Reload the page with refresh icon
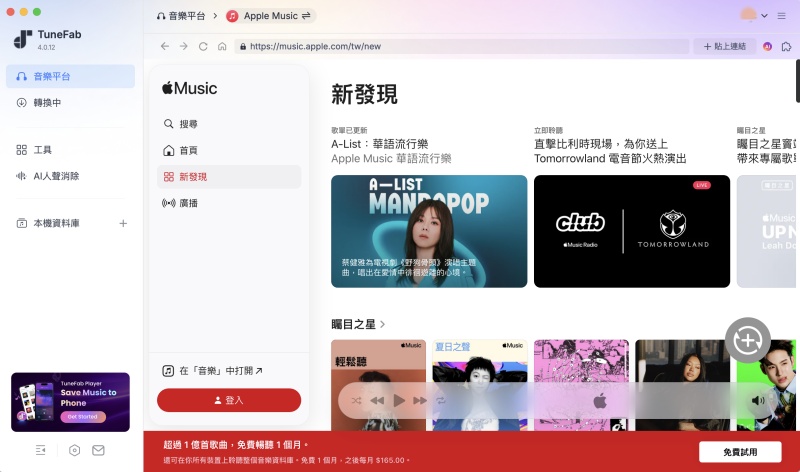Image resolution: width=800 pixels, height=472 pixels. (x=203, y=46)
